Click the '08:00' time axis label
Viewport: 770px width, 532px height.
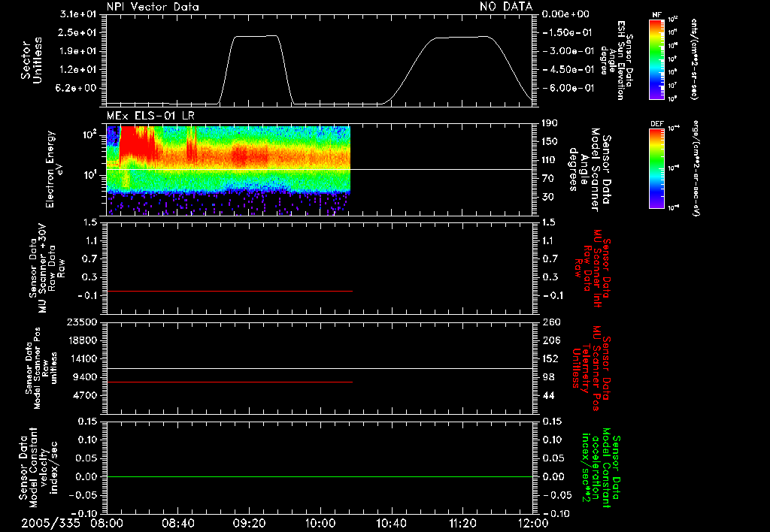[x=107, y=523]
